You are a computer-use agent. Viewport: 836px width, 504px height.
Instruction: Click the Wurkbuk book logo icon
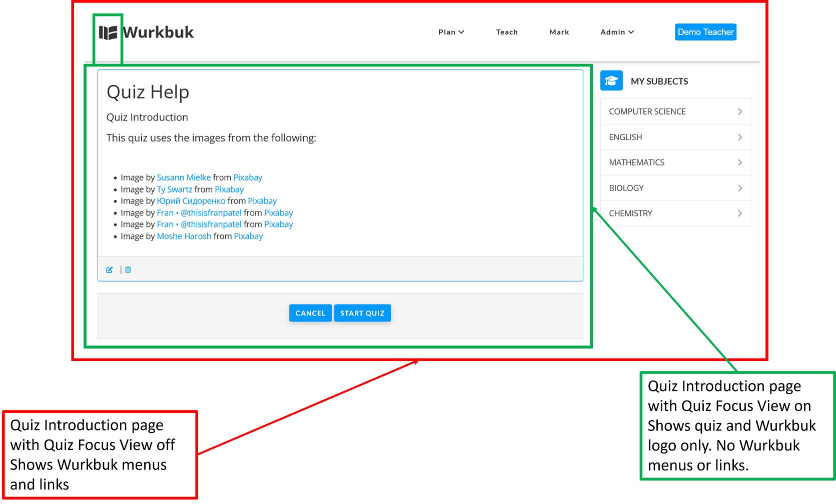point(108,33)
